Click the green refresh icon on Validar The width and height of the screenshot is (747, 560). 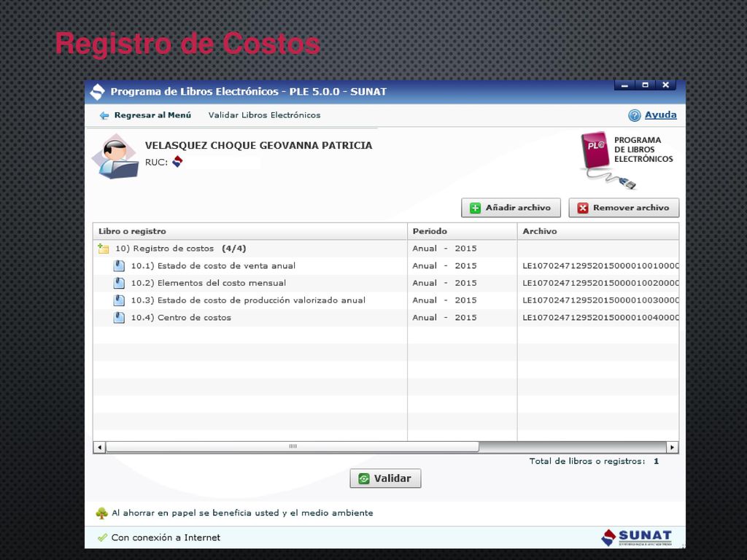tap(363, 478)
